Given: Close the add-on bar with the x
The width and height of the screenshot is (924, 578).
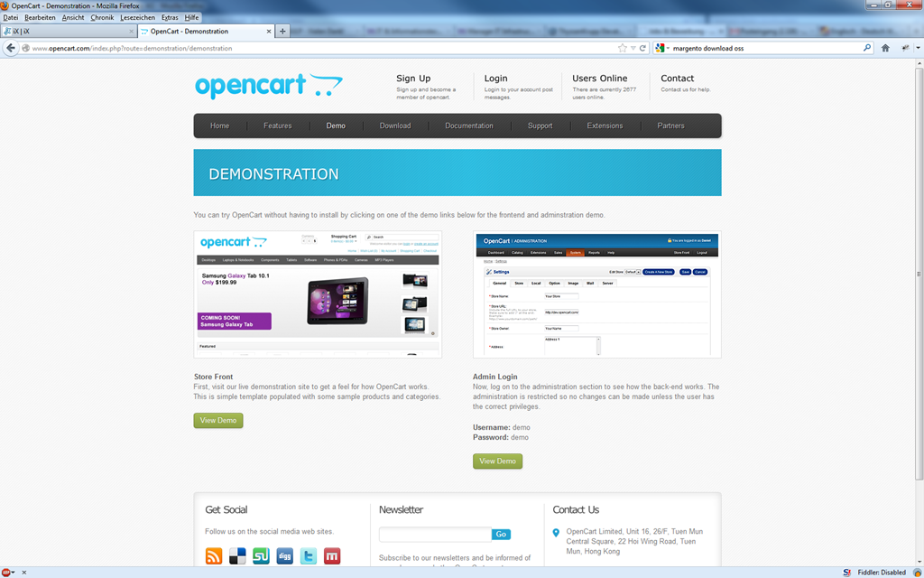Looking at the screenshot, I should point(24,572).
